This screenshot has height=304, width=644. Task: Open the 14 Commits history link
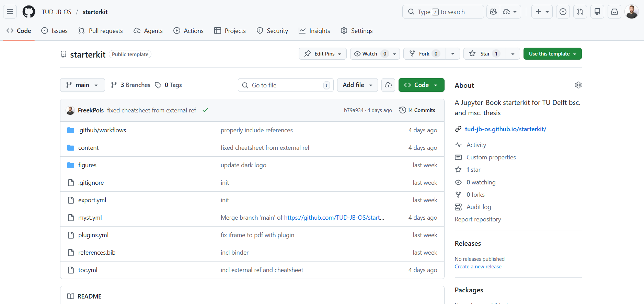[x=417, y=110]
